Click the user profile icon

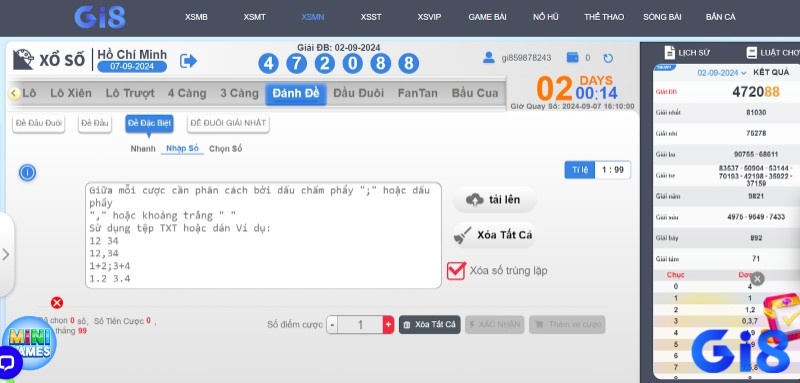pyautogui.click(x=489, y=58)
